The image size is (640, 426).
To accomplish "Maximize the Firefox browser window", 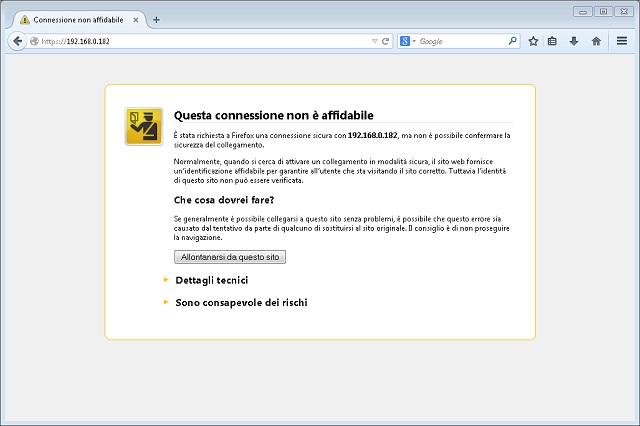I will [603, 11].
